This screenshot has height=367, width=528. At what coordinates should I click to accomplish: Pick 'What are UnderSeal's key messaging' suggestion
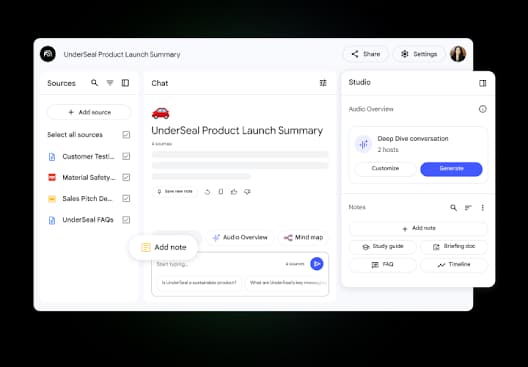coord(287,282)
